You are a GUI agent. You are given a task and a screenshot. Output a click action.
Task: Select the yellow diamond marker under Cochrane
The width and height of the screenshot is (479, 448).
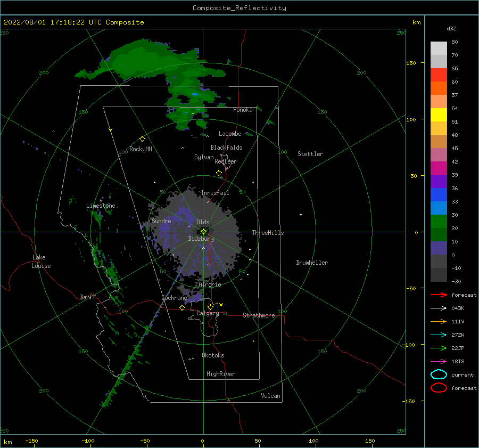pyautogui.click(x=182, y=307)
